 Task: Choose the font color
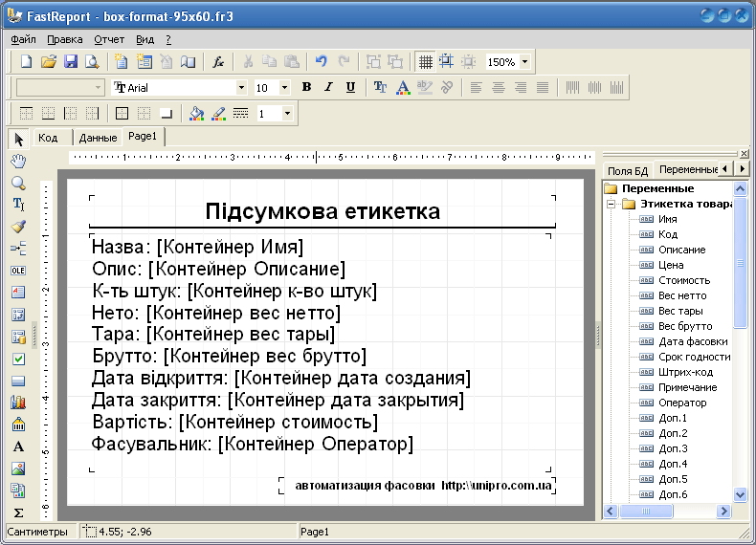(403, 87)
